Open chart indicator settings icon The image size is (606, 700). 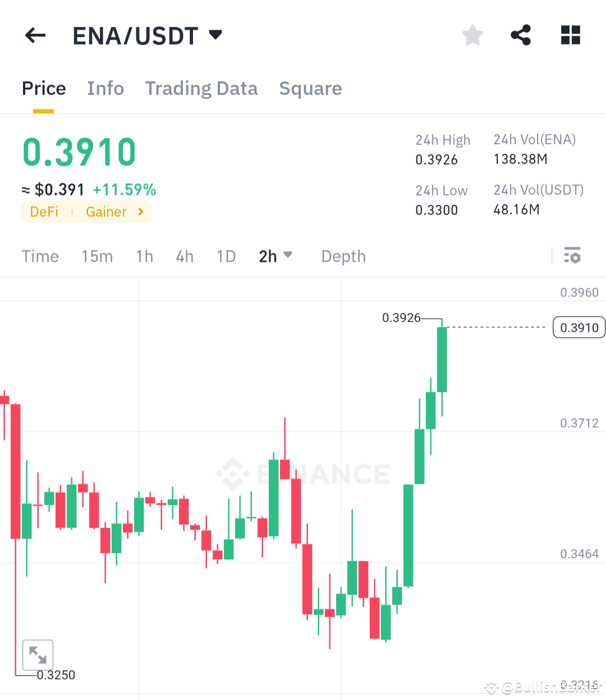(573, 256)
